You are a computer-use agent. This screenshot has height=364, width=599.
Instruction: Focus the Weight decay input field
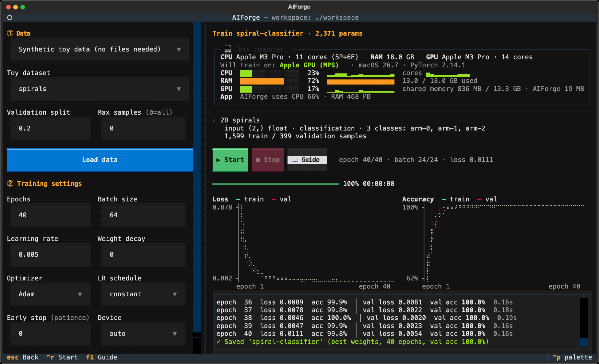click(143, 255)
